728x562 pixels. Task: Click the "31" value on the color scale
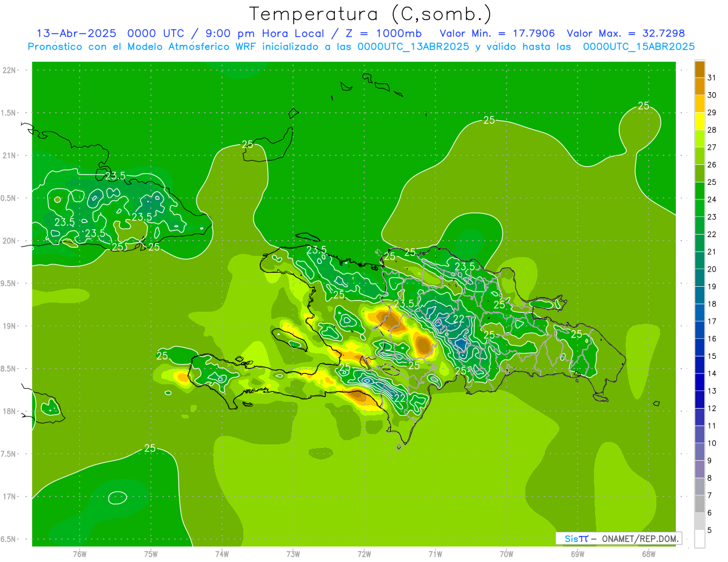[712, 78]
